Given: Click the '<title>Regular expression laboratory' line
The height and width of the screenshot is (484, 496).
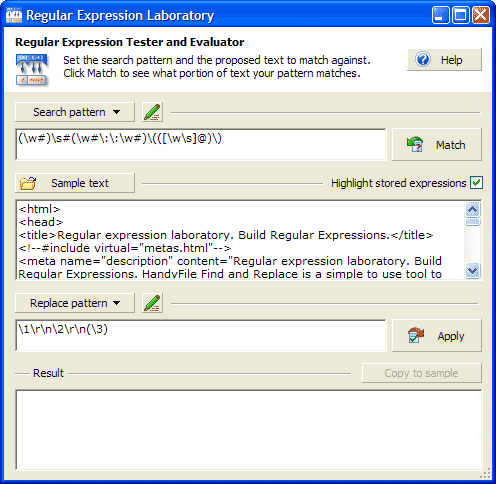Looking at the screenshot, I should coord(226,235).
